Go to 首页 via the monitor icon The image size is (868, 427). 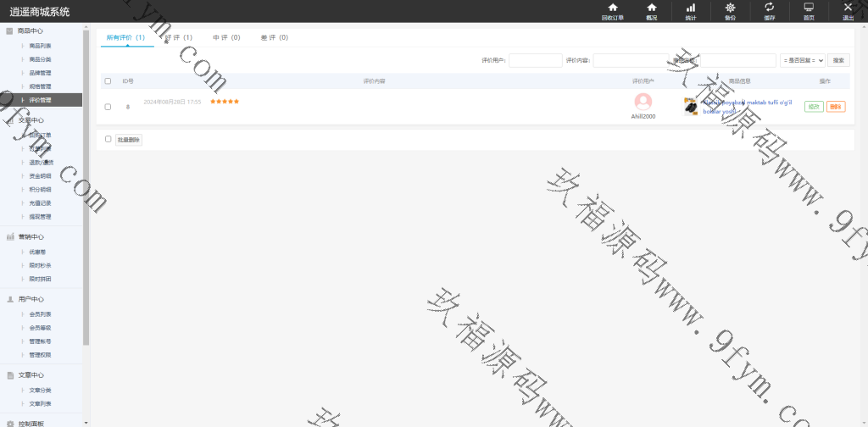(809, 11)
